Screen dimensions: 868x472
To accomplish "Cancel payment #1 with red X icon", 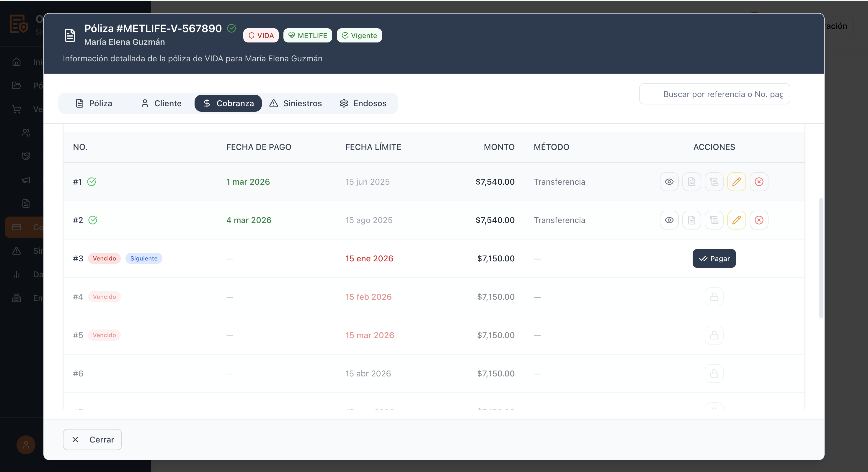I will pyautogui.click(x=759, y=182).
